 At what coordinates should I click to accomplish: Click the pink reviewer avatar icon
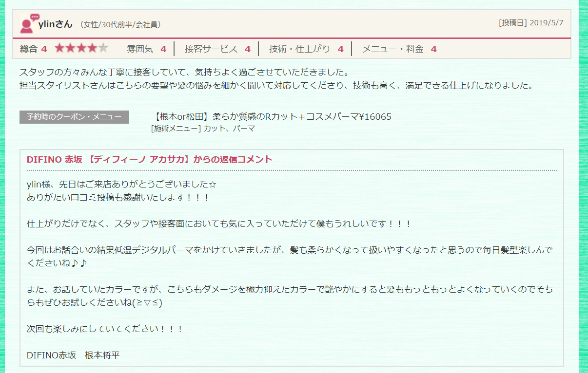coord(27,23)
